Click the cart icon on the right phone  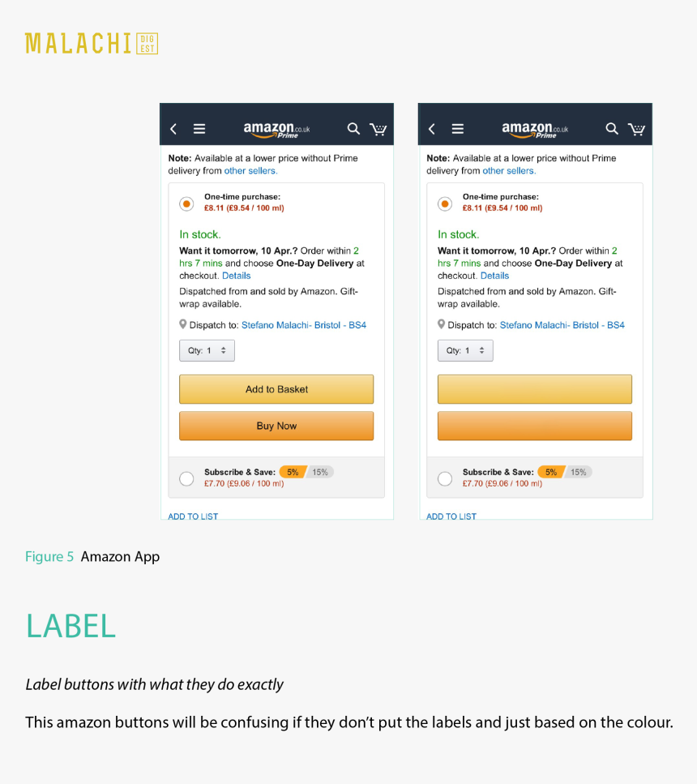point(636,128)
